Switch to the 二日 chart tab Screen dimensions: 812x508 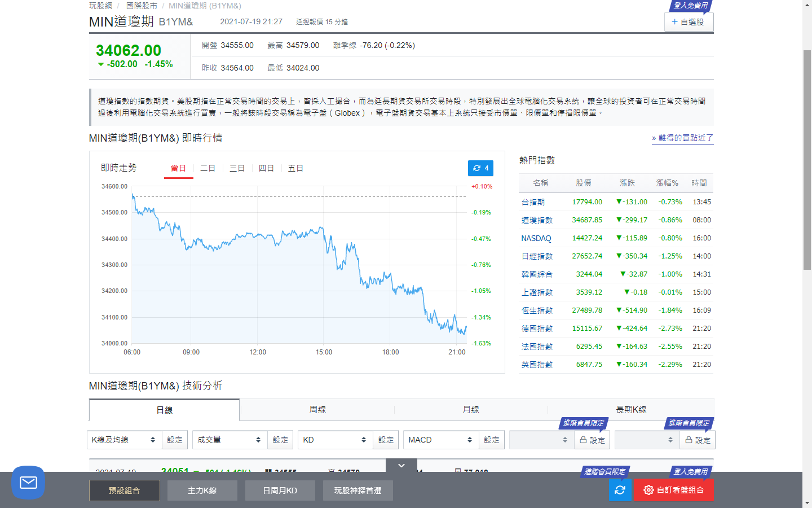pyautogui.click(x=208, y=168)
